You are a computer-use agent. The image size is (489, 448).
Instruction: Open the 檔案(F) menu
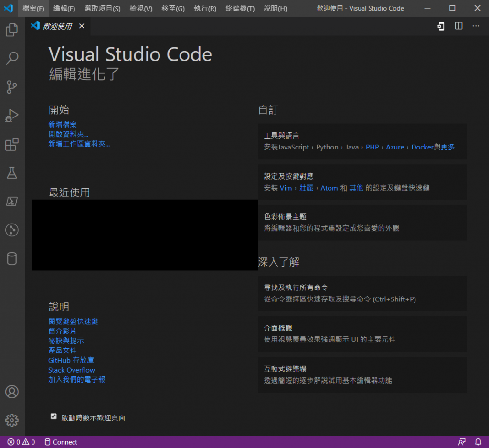[x=33, y=9]
